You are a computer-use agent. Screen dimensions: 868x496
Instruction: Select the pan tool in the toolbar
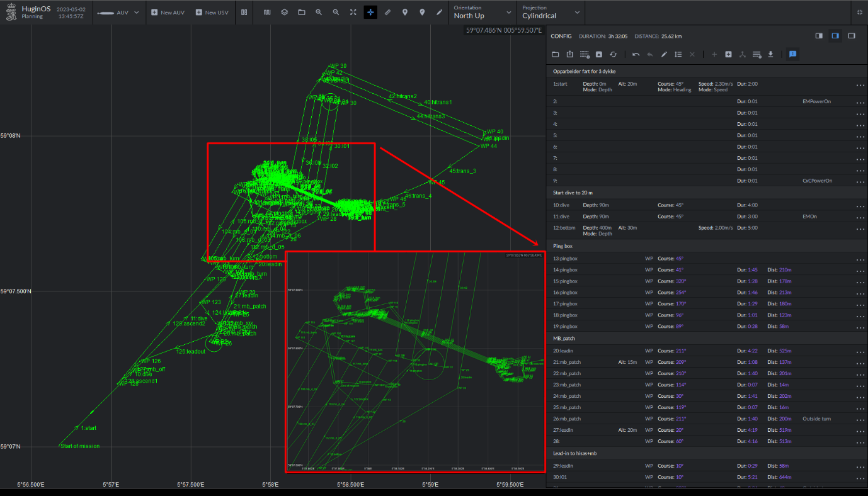click(370, 12)
